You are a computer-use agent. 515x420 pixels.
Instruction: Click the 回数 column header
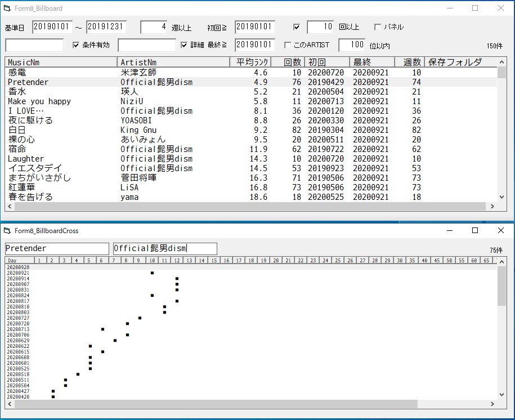288,62
